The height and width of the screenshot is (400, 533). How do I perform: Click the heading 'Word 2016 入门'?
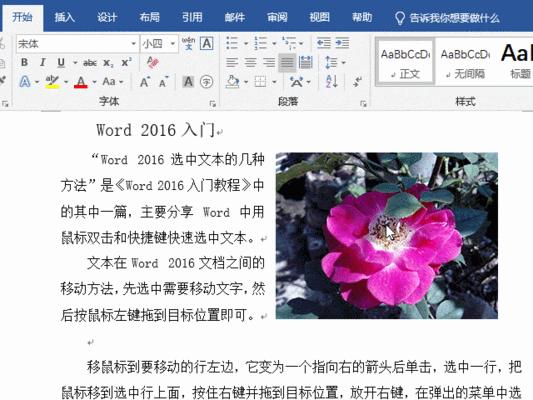coord(155,130)
